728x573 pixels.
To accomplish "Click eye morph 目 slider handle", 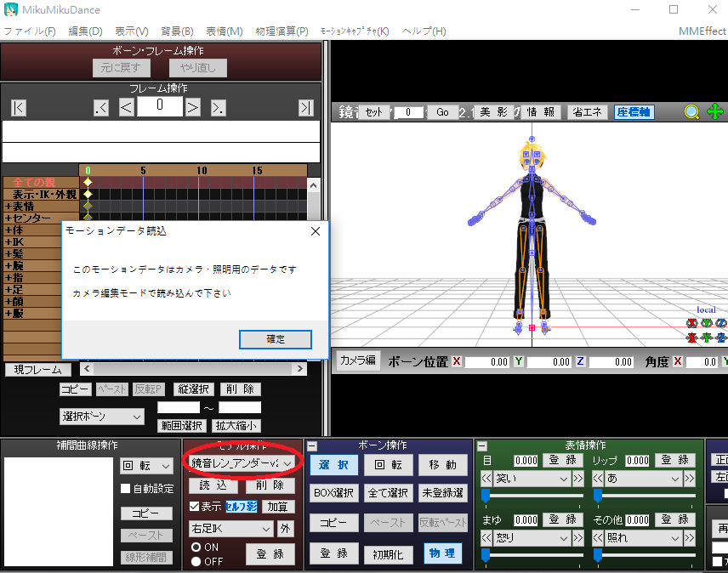I will 486,496.
